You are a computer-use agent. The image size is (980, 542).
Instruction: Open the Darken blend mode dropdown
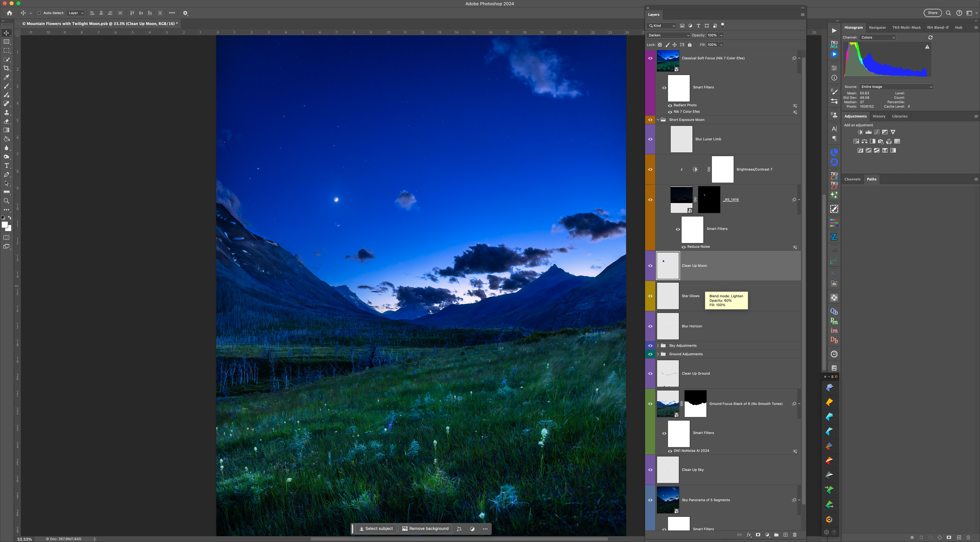pyautogui.click(x=668, y=35)
